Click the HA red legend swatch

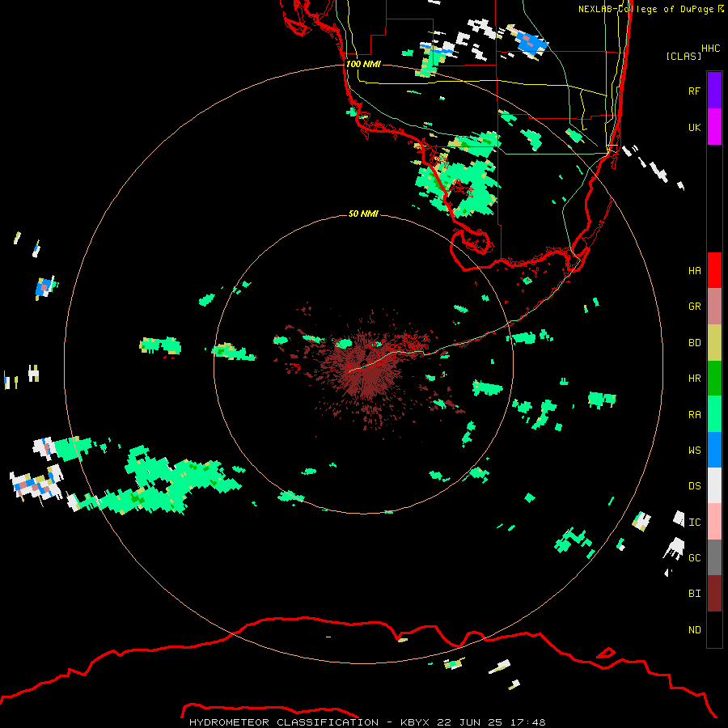pyautogui.click(x=714, y=270)
